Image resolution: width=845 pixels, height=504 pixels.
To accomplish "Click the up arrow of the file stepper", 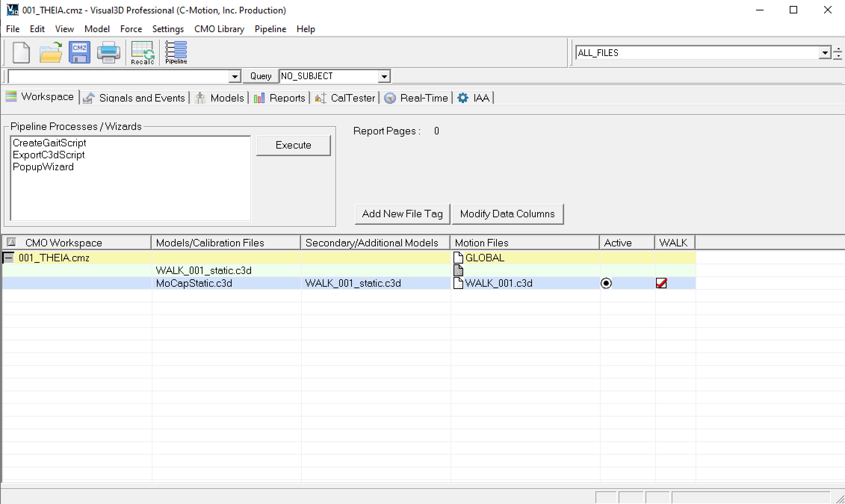I will click(x=838, y=49).
